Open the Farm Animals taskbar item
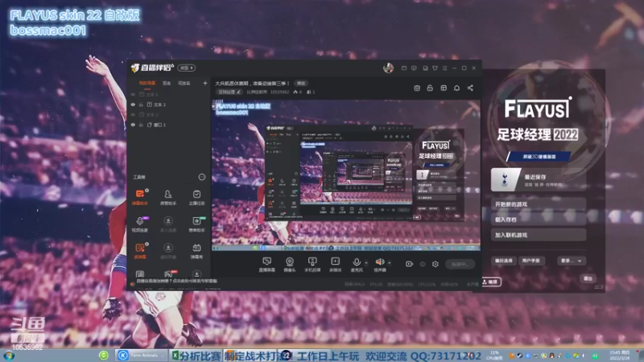The image size is (644, 362). 142,356
